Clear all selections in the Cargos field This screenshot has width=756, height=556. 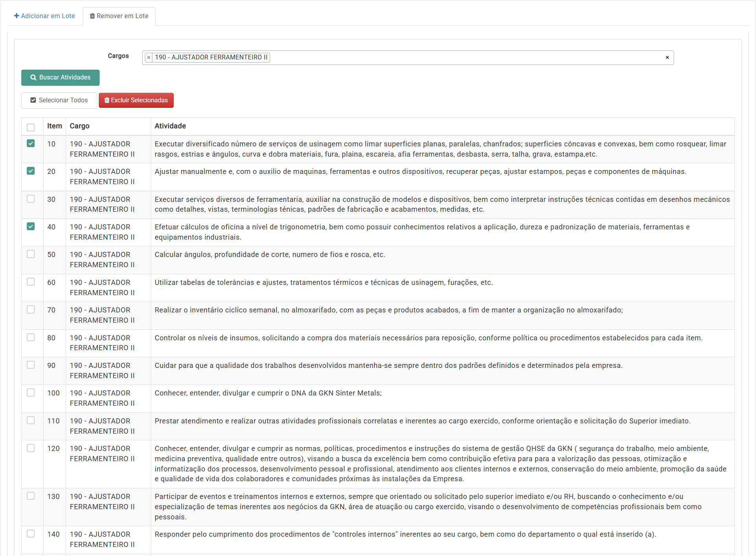(667, 57)
